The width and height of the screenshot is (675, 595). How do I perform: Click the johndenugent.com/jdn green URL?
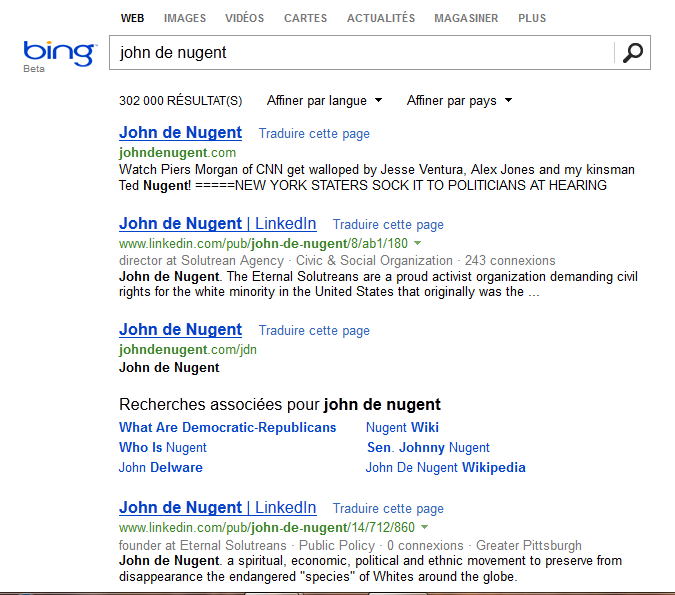click(188, 349)
